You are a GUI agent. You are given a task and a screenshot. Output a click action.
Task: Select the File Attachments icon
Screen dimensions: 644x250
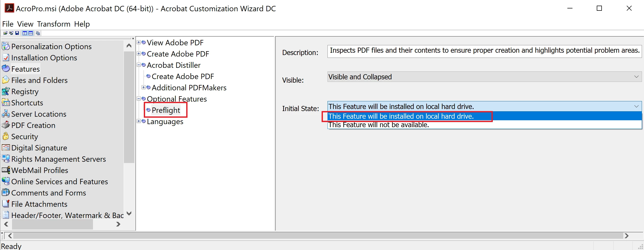[6, 204]
